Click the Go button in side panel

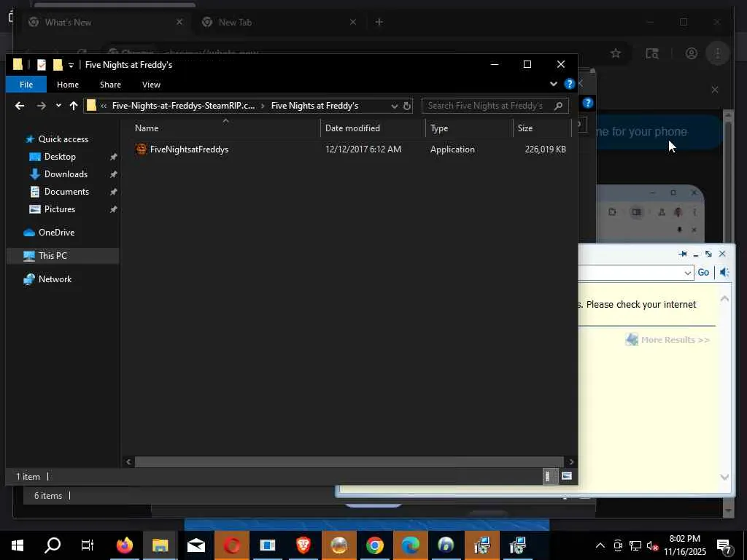pyautogui.click(x=703, y=273)
